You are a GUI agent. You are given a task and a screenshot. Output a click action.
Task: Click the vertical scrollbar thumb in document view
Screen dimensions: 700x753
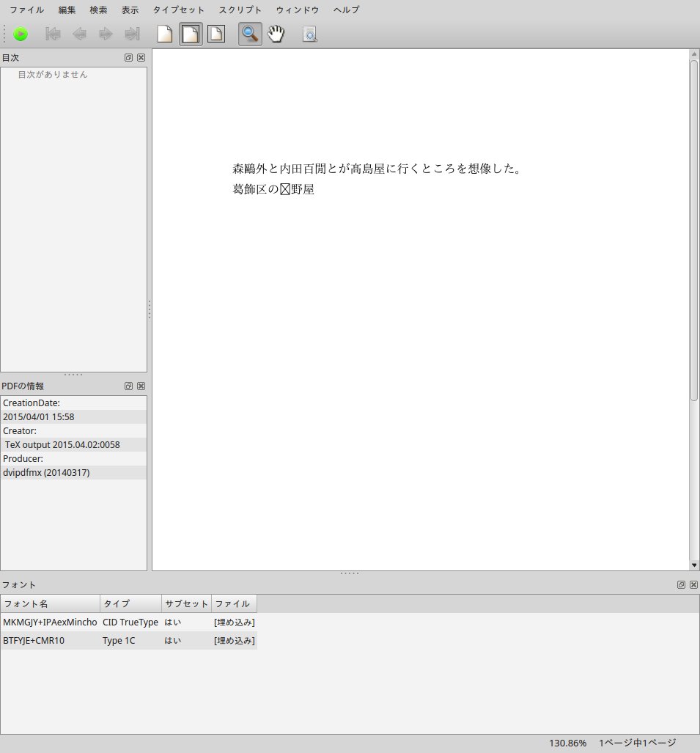[694, 230]
